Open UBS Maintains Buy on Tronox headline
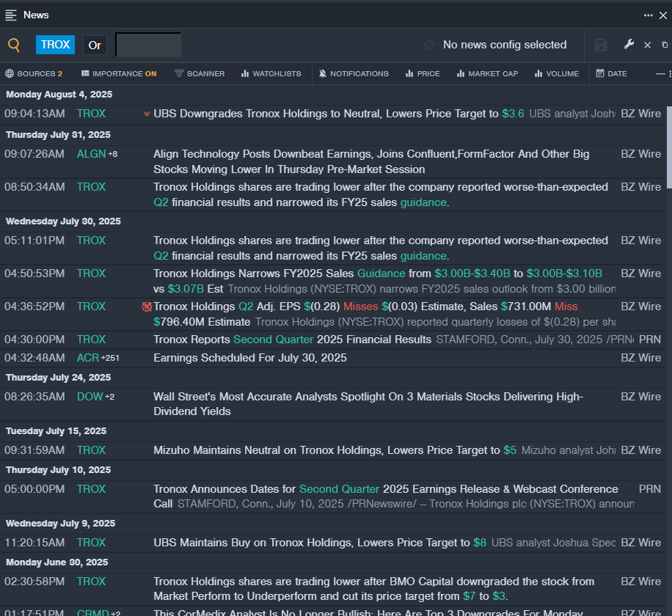The image size is (672, 616). [x=320, y=543]
